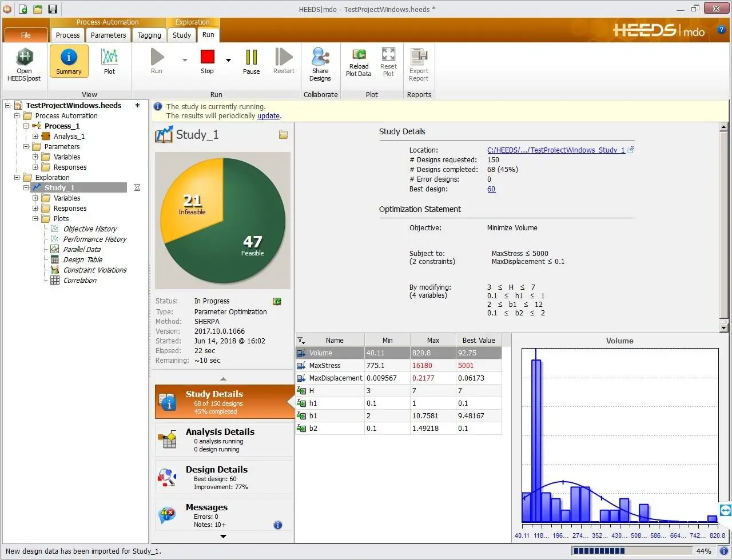This screenshot has width=732, height=560.
Task: Open the Tagging tab
Action: (x=149, y=35)
